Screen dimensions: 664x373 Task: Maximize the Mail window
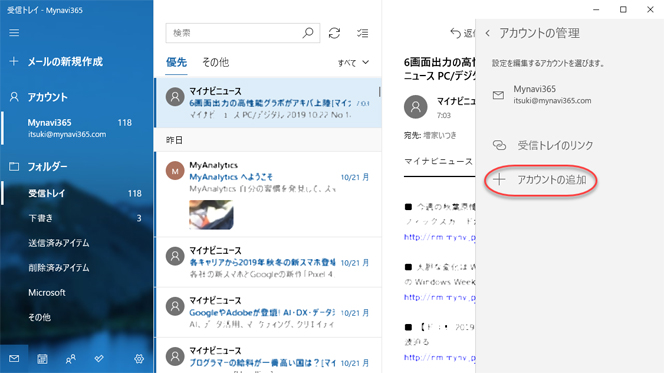click(x=623, y=9)
